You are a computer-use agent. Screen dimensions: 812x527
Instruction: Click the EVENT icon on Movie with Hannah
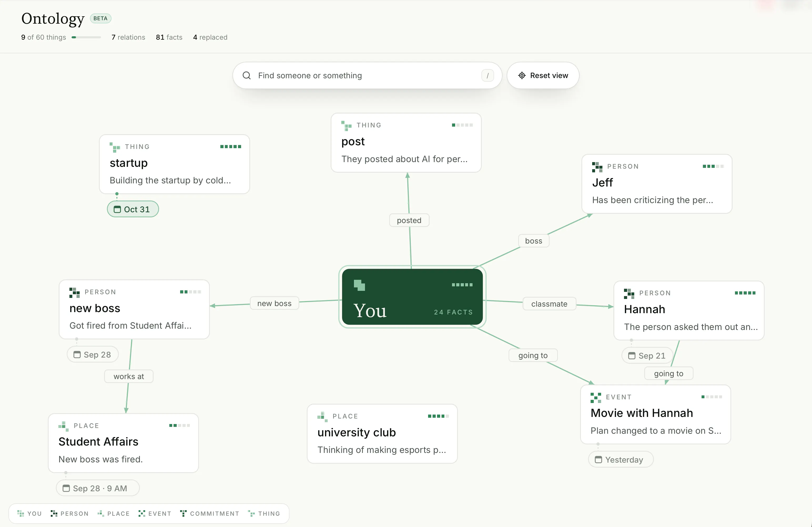(x=596, y=397)
